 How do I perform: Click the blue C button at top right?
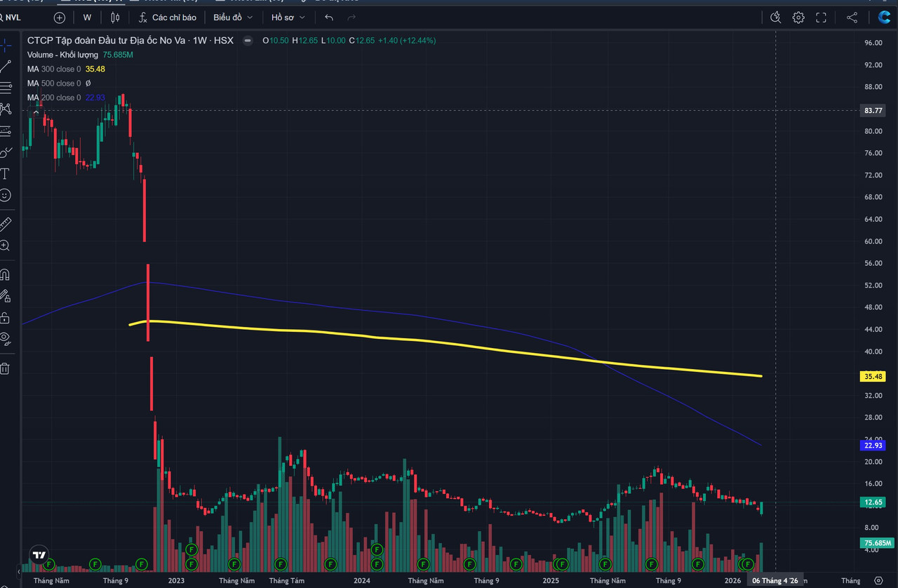(x=884, y=18)
